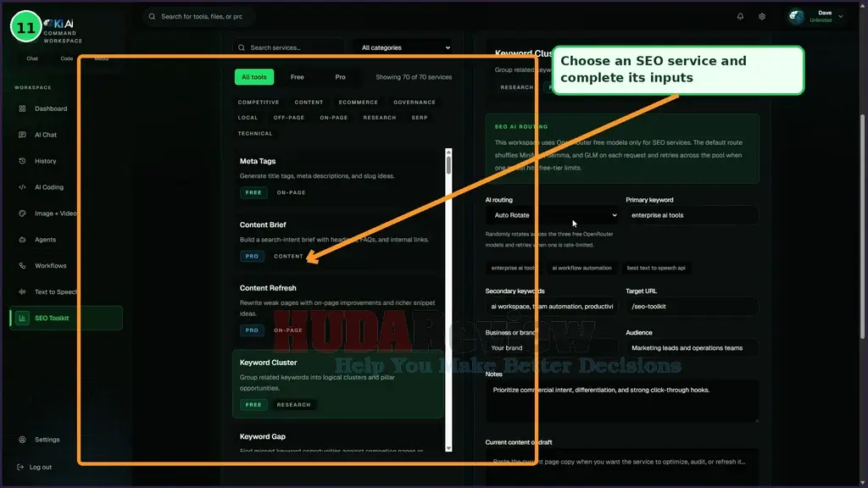This screenshot has width=868, height=488.
Task: Click the 'enterprise ai tools' suggestion chip
Action: tap(513, 268)
